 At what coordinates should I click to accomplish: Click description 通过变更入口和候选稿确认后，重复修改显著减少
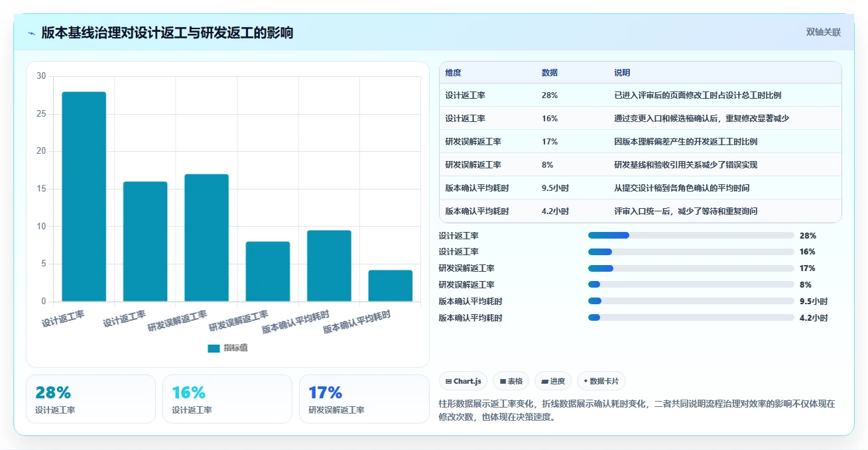point(702,119)
